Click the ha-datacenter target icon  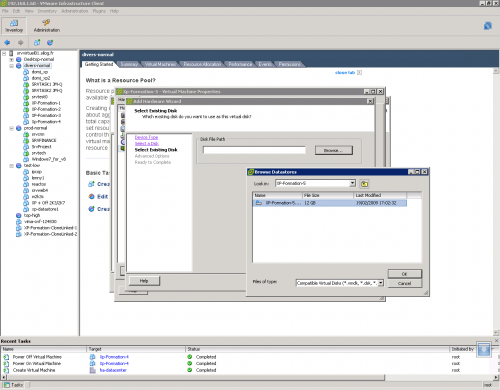(93, 370)
